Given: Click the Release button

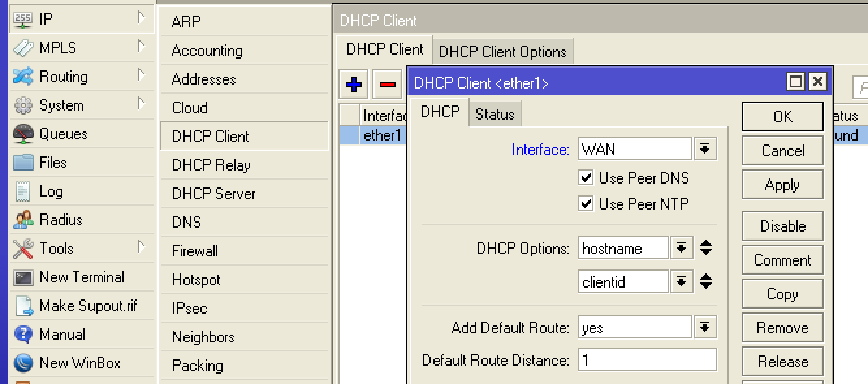Looking at the screenshot, I should (783, 361).
